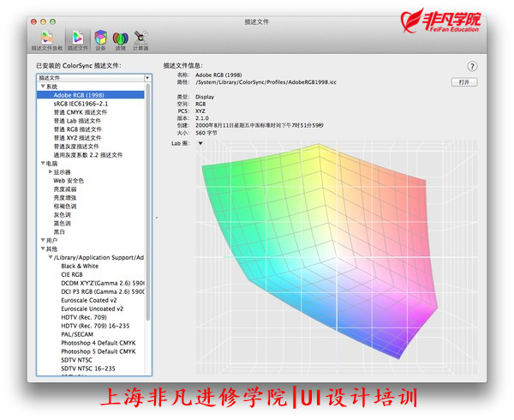Image resolution: width=514 pixels, height=420 pixels.
Task: Click the 打开 (Open) button
Action: pyautogui.click(x=464, y=82)
